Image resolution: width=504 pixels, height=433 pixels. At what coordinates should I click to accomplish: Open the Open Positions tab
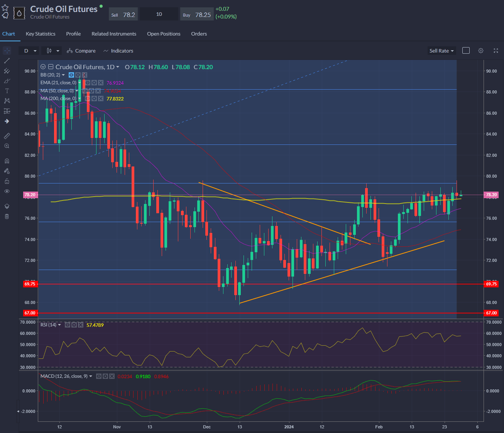(x=164, y=34)
